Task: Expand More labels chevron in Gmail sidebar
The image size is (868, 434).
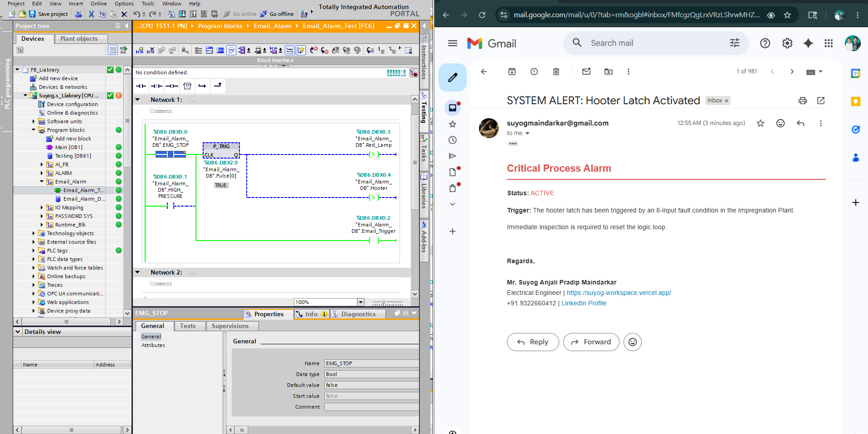Action: (x=453, y=204)
